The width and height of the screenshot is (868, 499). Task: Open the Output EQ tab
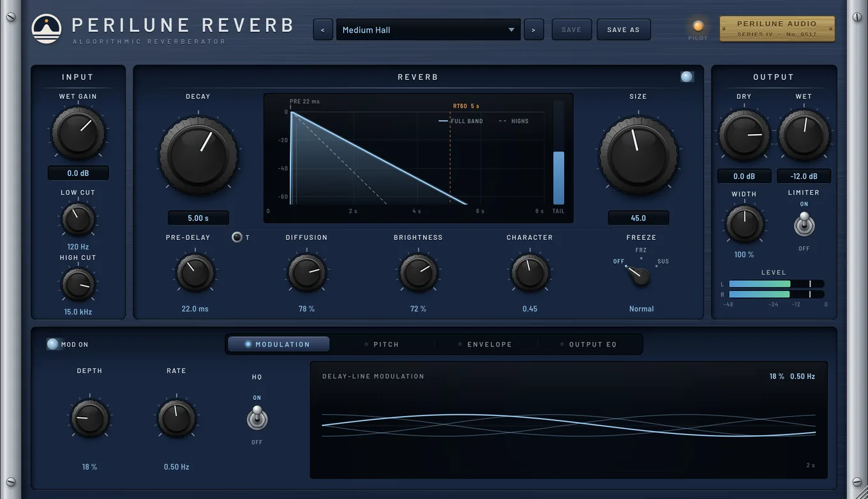589,344
